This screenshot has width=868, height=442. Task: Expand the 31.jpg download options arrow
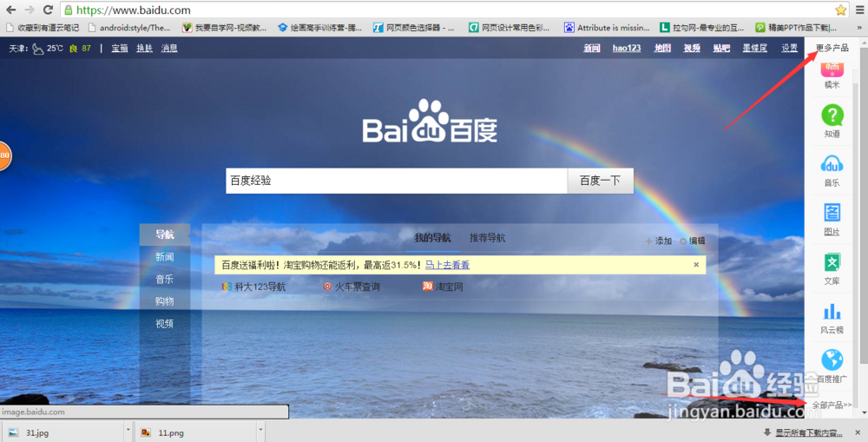128,429
